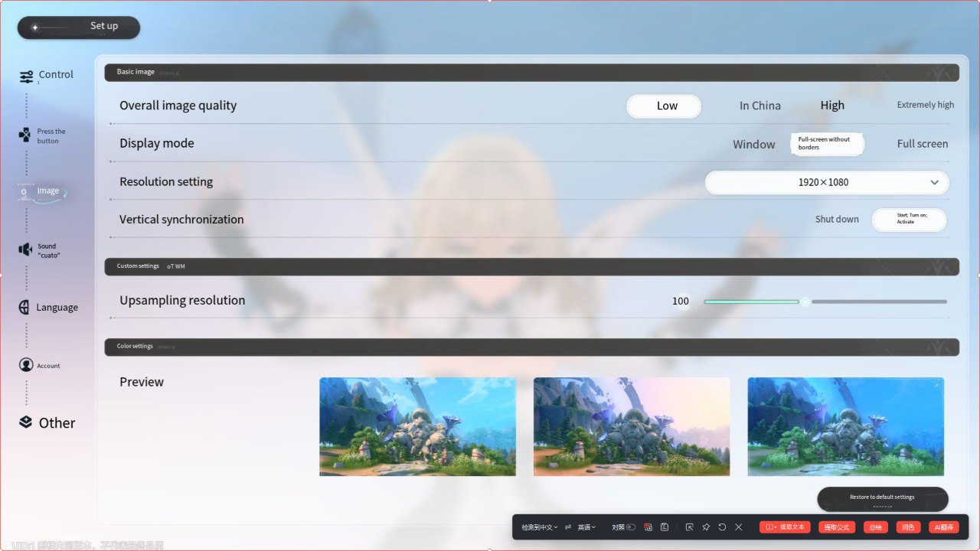This screenshot has height=551, width=980.
Task: Shut down vertical synchronization
Action: click(x=837, y=220)
